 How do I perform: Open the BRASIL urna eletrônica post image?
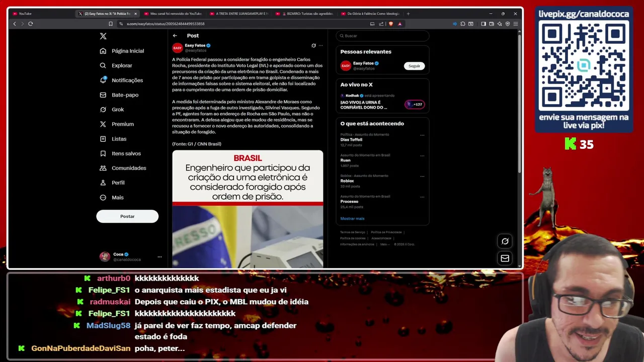(248, 209)
